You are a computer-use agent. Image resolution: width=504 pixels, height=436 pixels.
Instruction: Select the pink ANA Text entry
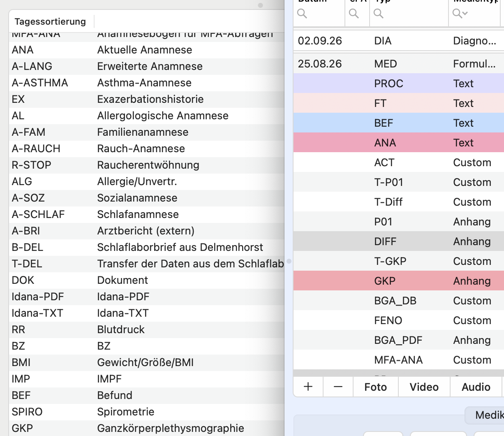click(x=399, y=143)
